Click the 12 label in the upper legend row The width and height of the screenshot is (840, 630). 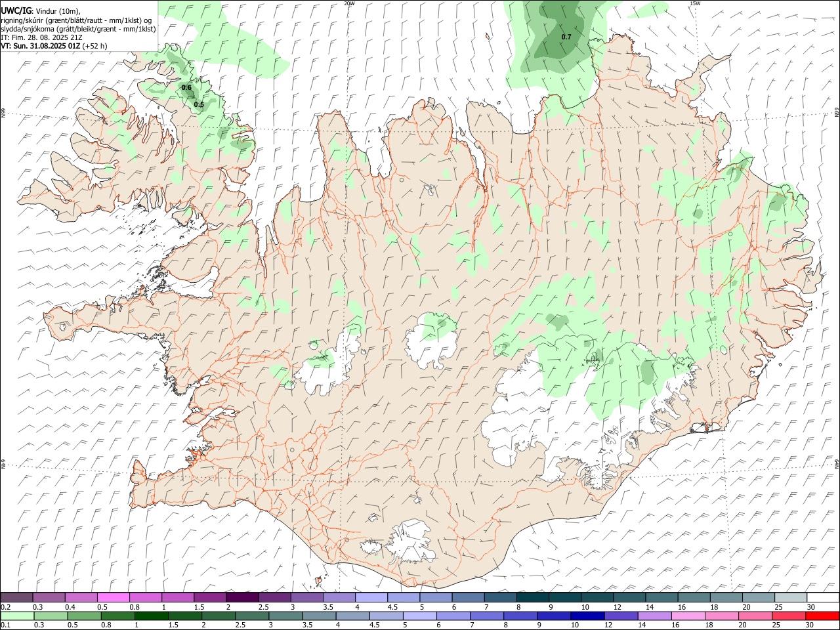coord(618,607)
